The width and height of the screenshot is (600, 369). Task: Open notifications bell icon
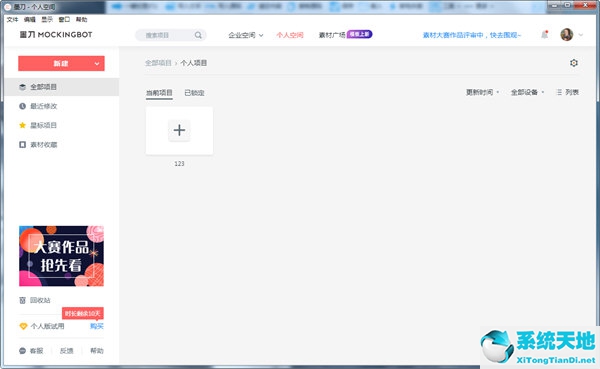point(545,35)
